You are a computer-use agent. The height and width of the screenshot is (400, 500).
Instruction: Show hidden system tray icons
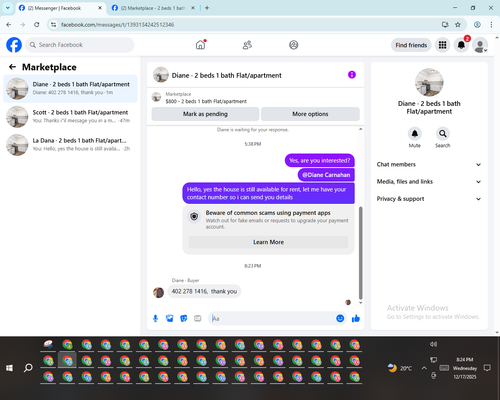click(424, 368)
